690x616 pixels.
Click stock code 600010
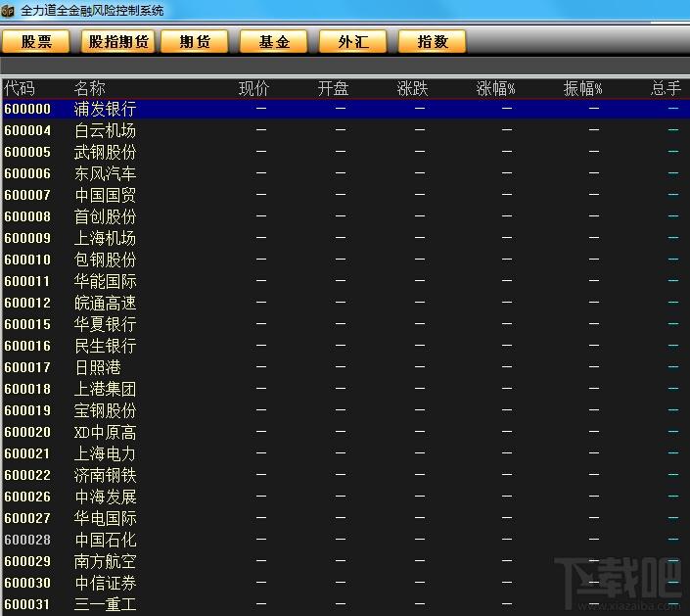click(27, 260)
